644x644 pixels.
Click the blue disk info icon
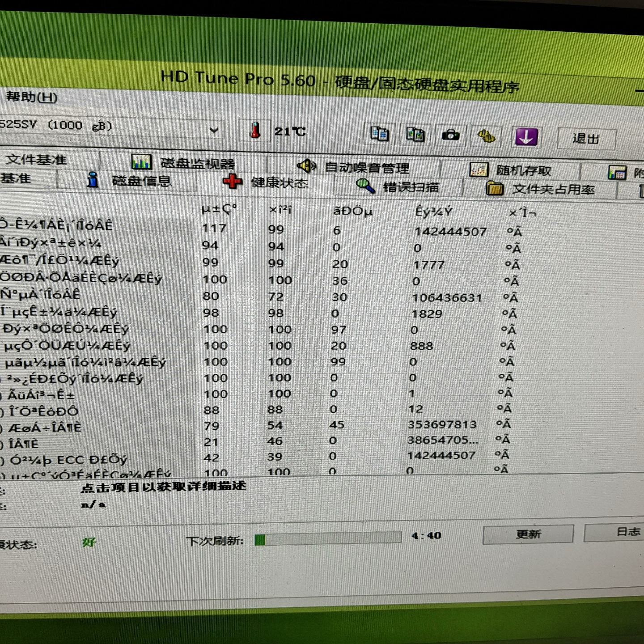pos(93,180)
